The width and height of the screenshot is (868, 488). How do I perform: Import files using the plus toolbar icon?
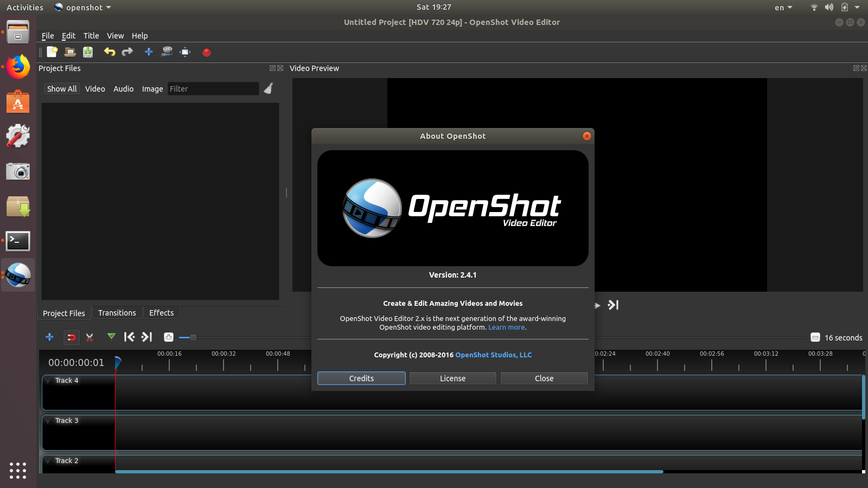148,52
